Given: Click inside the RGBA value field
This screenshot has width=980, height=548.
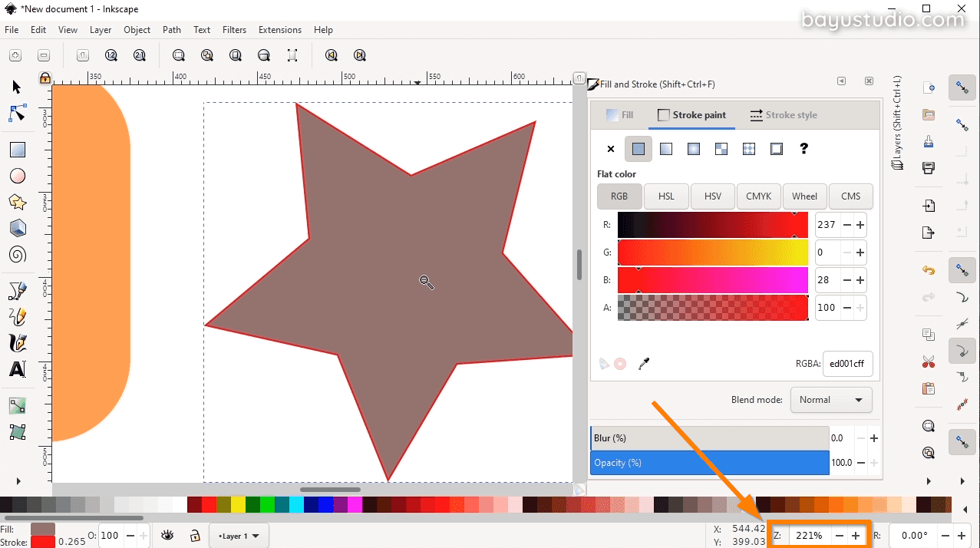Looking at the screenshot, I should tap(847, 364).
